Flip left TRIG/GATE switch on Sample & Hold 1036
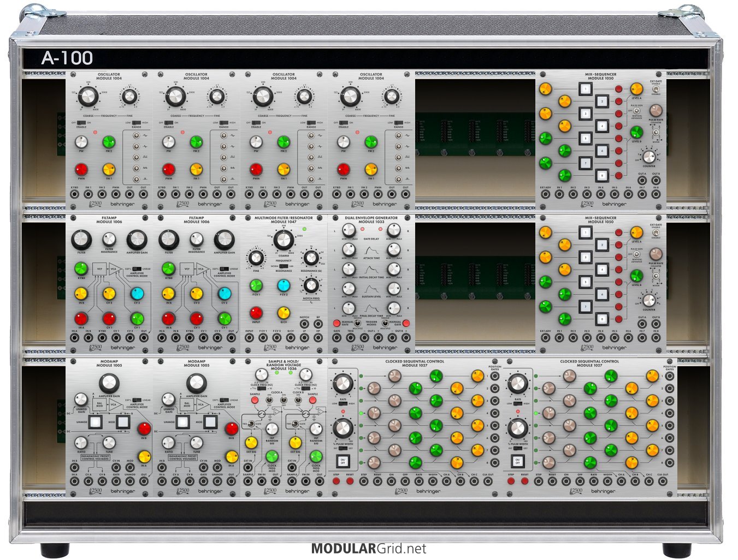The width and height of the screenshot is (738, 560). point(251,424)
